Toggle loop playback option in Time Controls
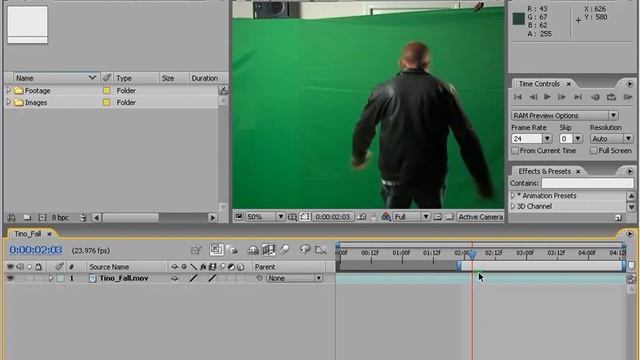Image resolution: width=640 pixels, height=360 pixels. pyautogui.click(x=611, y=97)
